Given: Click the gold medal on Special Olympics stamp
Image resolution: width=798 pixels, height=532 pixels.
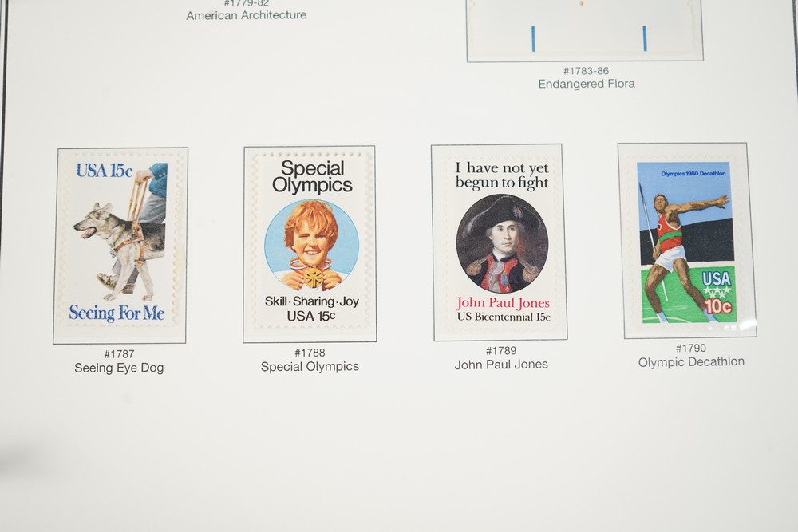Looking at the screenshot, I should 312,278.
